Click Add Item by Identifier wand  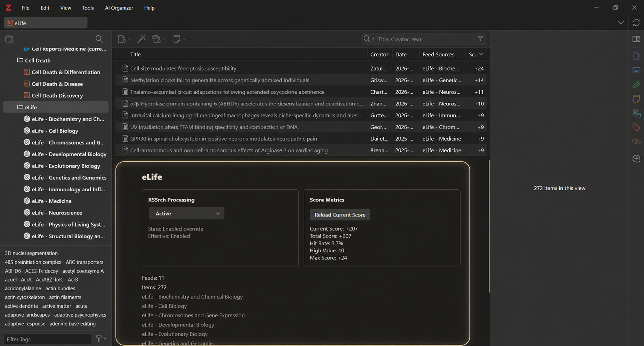coord(141,39)
